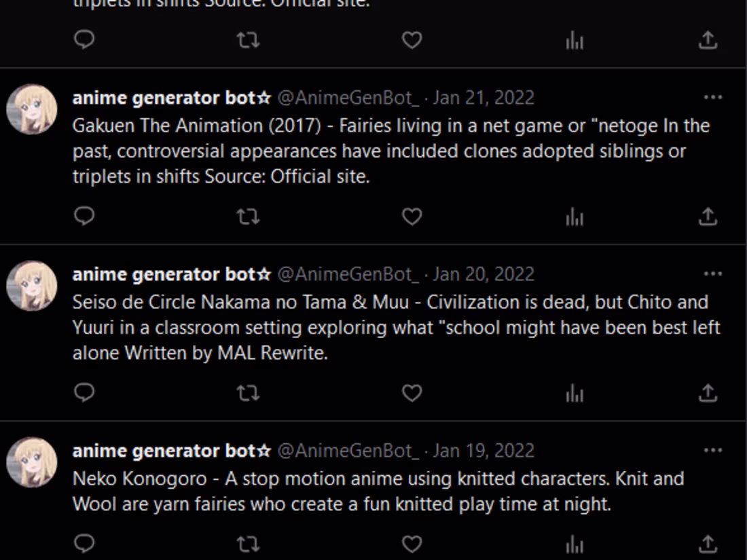Share the topmost visible tweet

click(x=707, y=41)
